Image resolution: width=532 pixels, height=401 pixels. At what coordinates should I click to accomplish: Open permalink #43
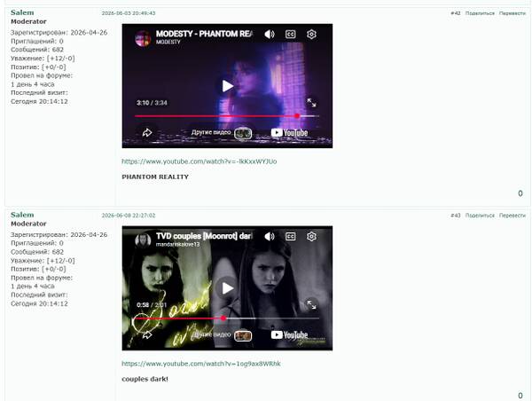[x=456, y=216]
